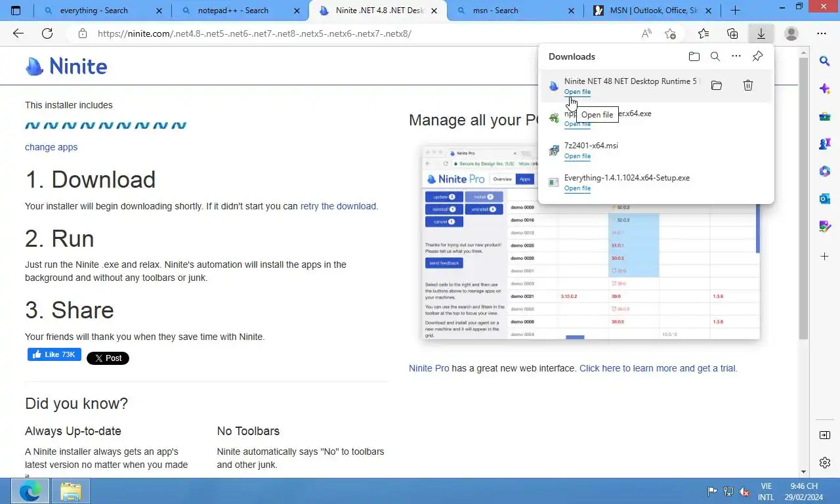Click the browser Back arrow

[x=18, y=33]
